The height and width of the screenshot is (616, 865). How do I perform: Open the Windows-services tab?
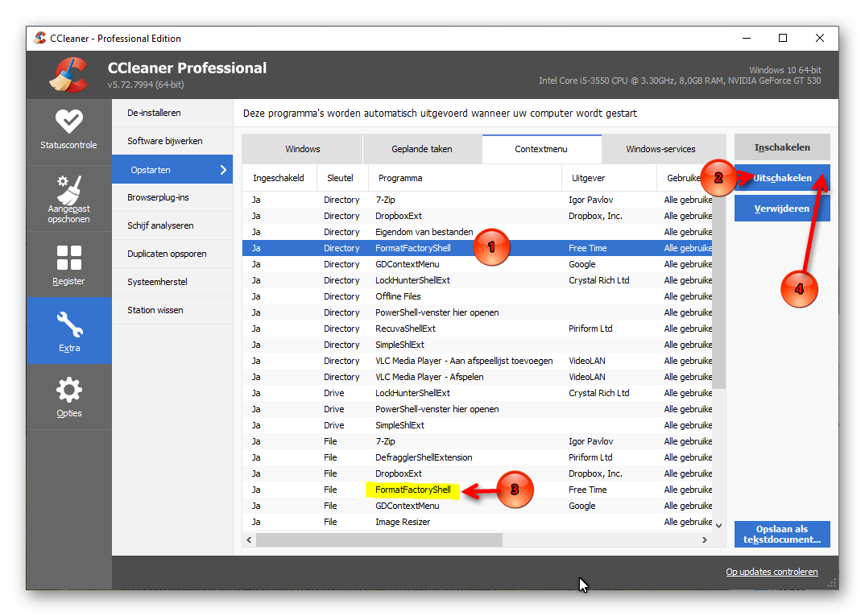click(660, 149)
